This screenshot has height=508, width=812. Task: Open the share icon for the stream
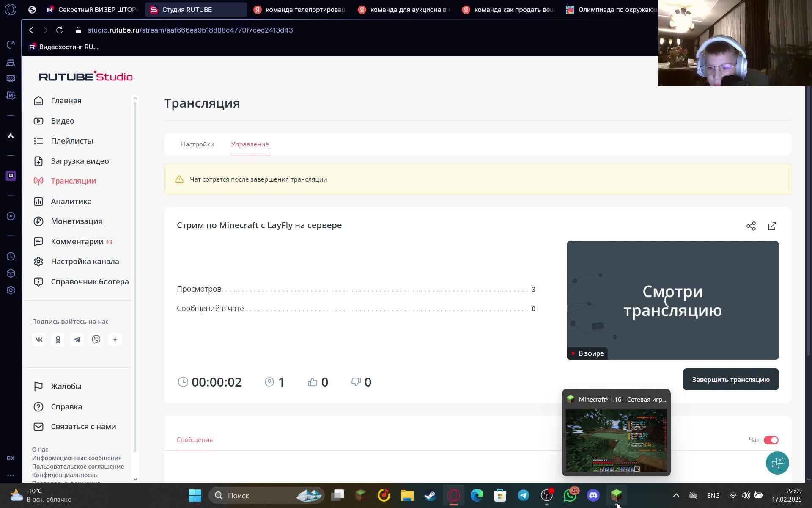pos(751,226)
